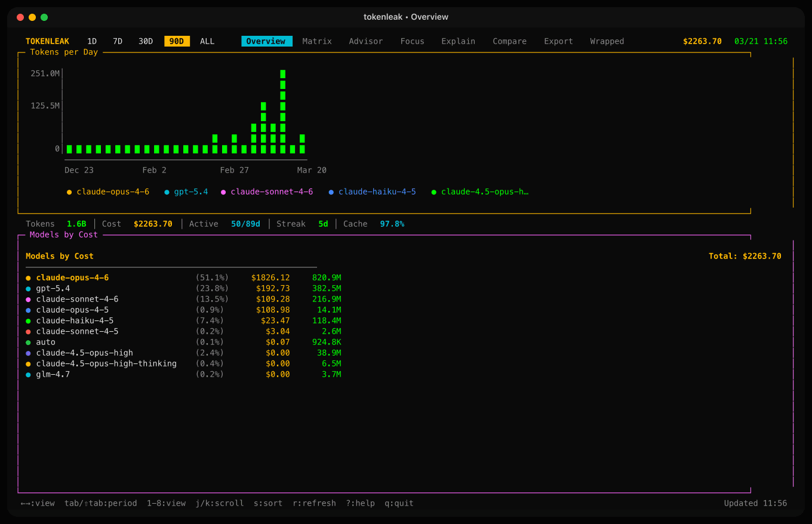Image resolution: width=812 pixels, height=524 pixels.
Task: Click the 924.8K token count
Action: (x=327, y=342)
